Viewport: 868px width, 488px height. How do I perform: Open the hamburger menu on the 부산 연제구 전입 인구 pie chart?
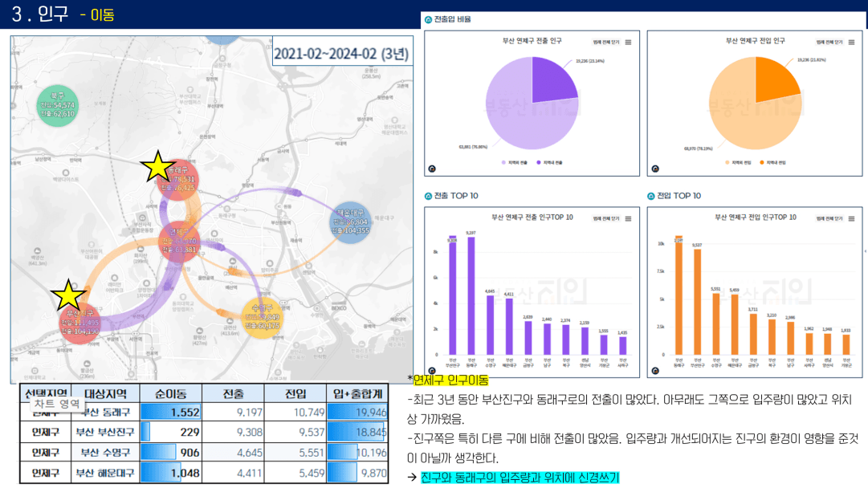(851, 42)
